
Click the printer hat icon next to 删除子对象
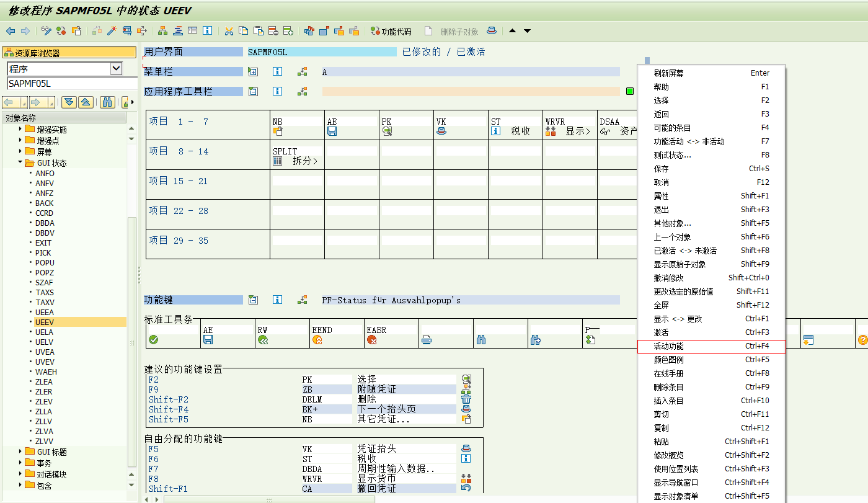click(492, 30)
